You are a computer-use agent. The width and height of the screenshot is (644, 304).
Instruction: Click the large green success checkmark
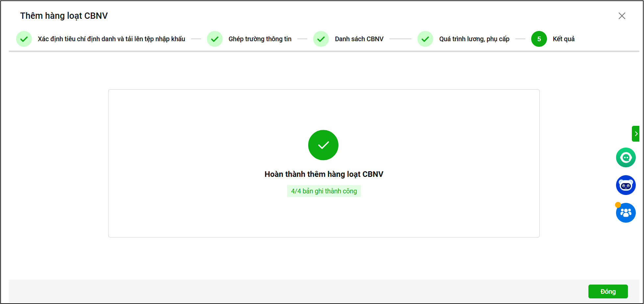pyautogui.click(x=323, y=145)
